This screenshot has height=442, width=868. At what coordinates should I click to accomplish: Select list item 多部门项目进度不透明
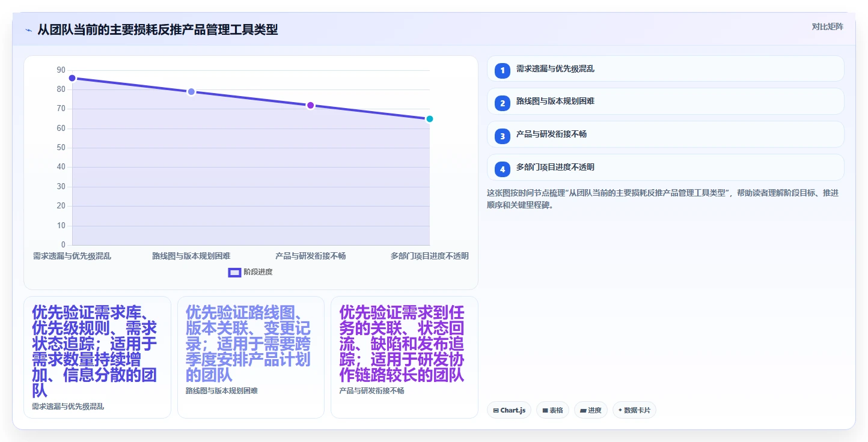[x=665, y=168]
